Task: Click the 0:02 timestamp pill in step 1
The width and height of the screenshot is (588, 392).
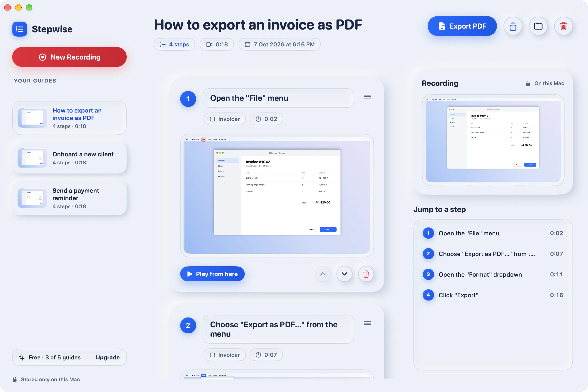Action: coord(266,119)
